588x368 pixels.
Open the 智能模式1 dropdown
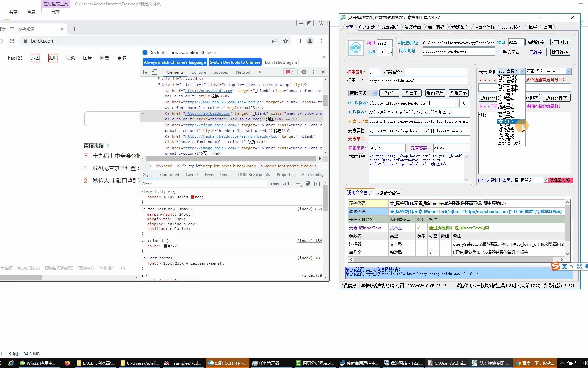pos(374,93)
